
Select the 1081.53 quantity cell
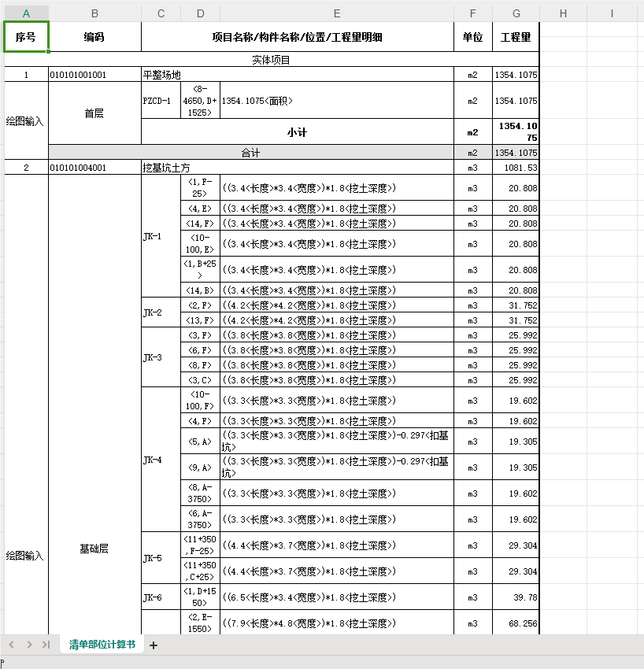click(x=516, y=168)
